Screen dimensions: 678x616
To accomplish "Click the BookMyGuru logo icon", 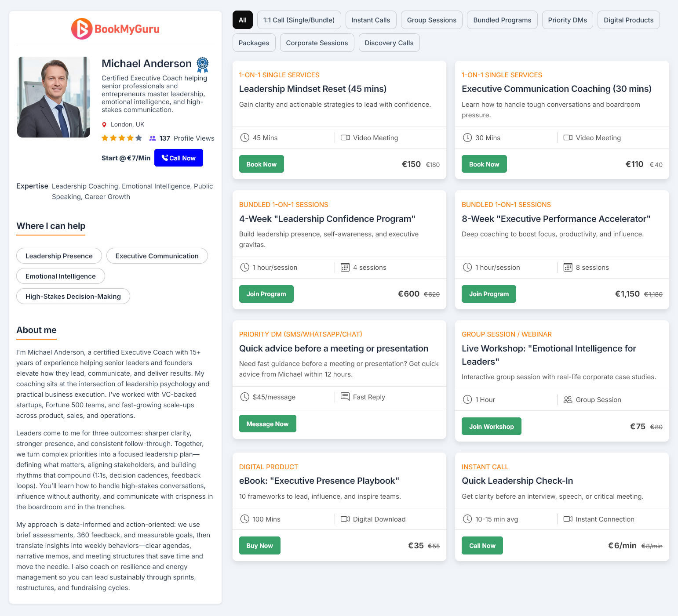I will (x=82, y=29).
